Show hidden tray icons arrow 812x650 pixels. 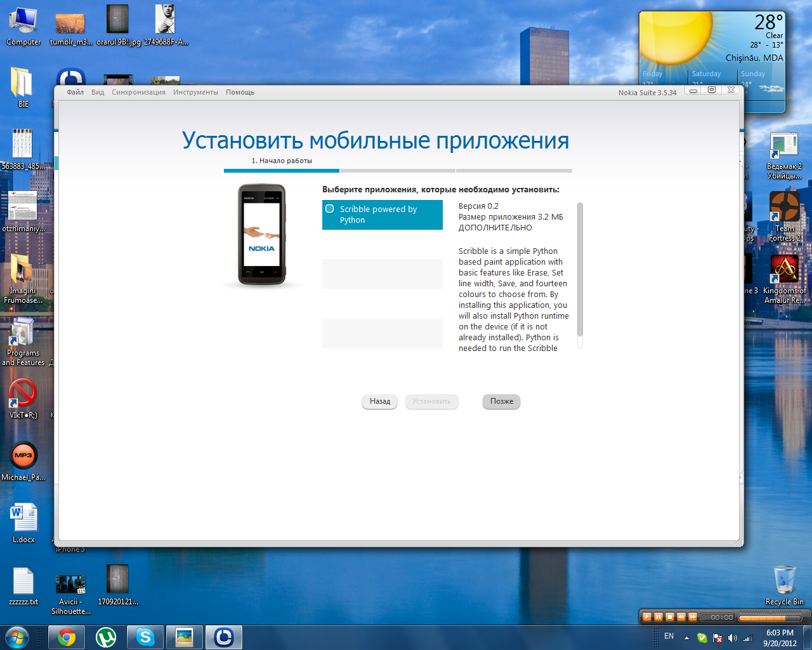(x=686, y=637)
